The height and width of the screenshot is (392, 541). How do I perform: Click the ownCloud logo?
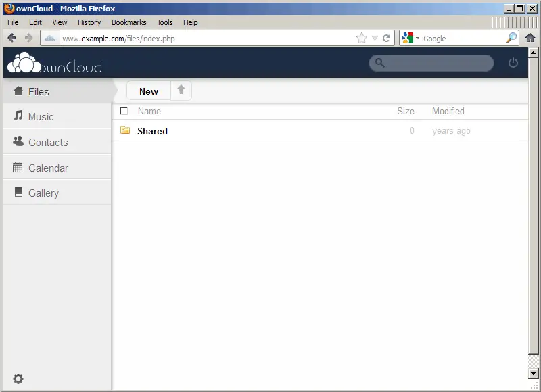pyautogui.click(x=55, y=64)
